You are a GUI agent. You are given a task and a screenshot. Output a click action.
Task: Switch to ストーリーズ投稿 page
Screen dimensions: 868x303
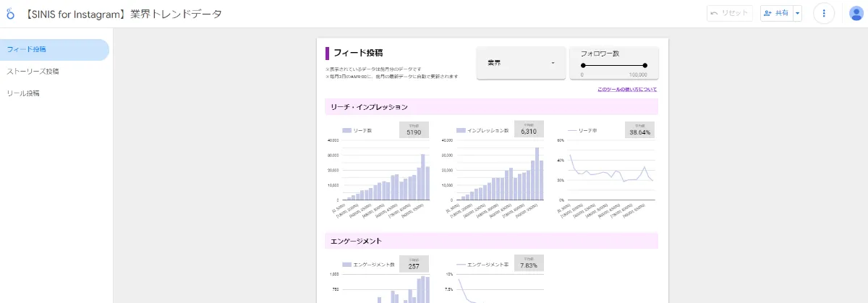[33, 72]
